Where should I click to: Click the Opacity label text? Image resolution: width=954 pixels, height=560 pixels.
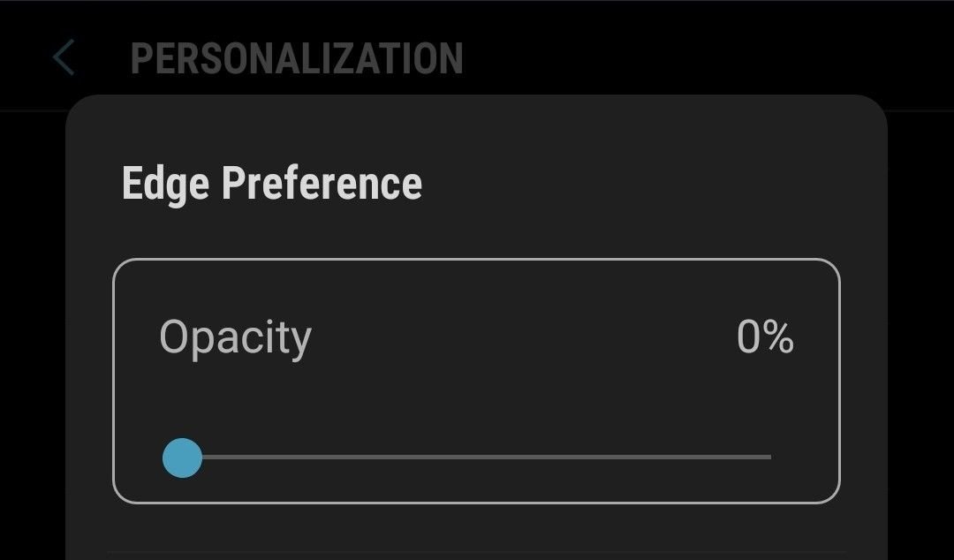pyautogui.click(x=235, y=338)
